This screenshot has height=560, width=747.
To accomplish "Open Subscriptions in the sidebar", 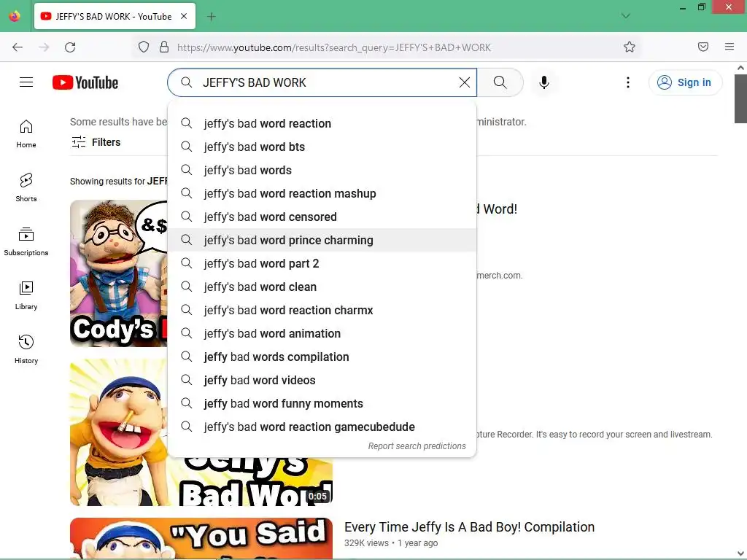I will click(x=26, y=241).
